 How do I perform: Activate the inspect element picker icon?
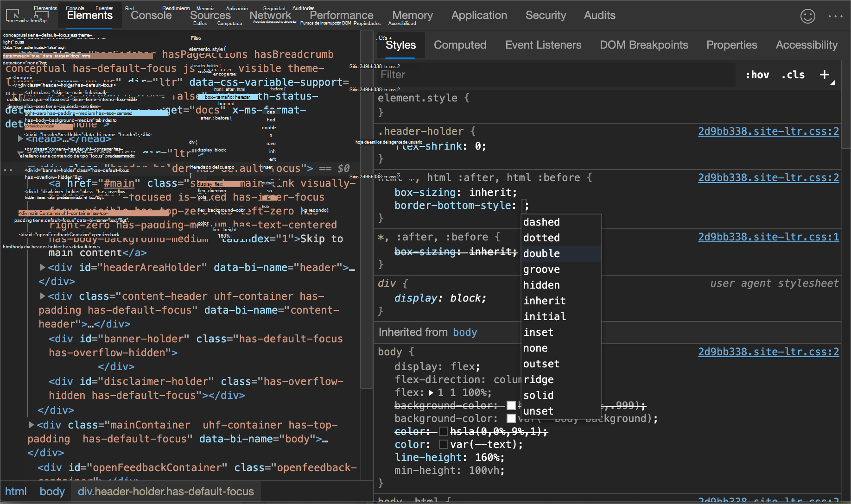click(13, 14)
